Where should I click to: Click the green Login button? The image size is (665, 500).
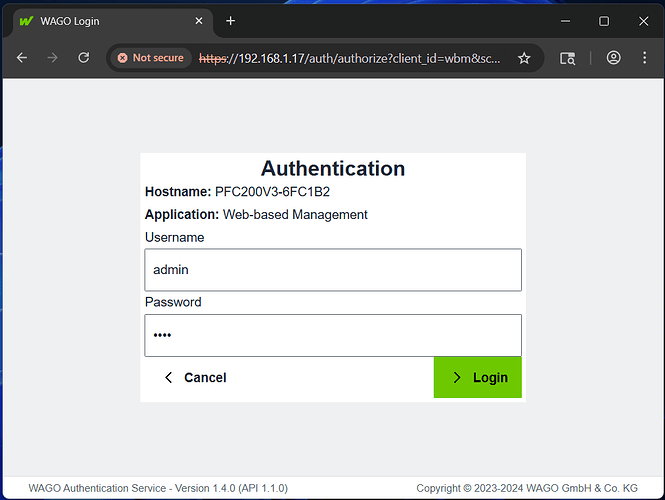[478, 377]
